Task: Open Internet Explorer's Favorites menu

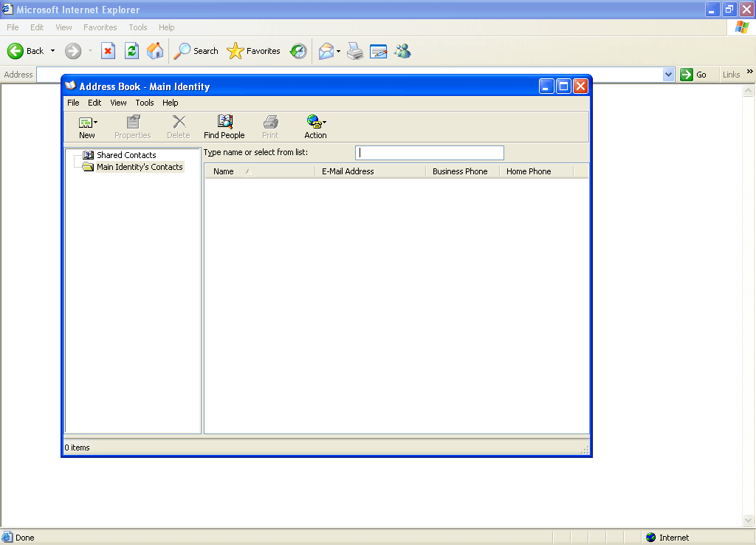Action: point(100,27)
